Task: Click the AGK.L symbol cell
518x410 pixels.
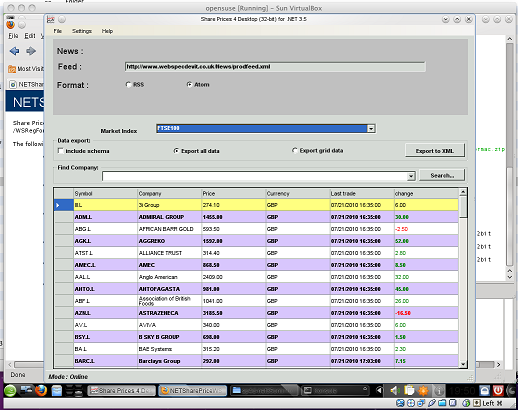Action: coord(105,241)
